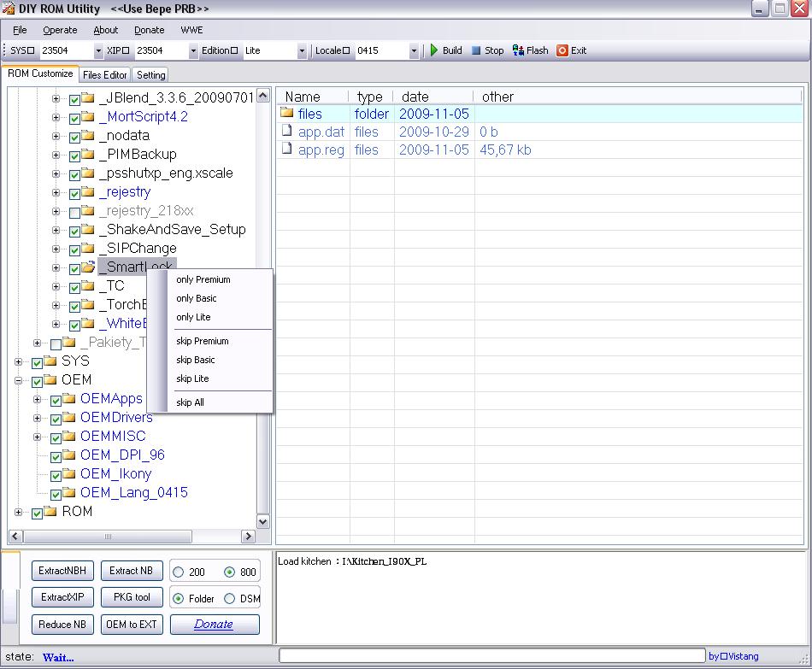
Task: Click the ExtractNBH button
Action: pyautogui.click(x=62, y=571)
